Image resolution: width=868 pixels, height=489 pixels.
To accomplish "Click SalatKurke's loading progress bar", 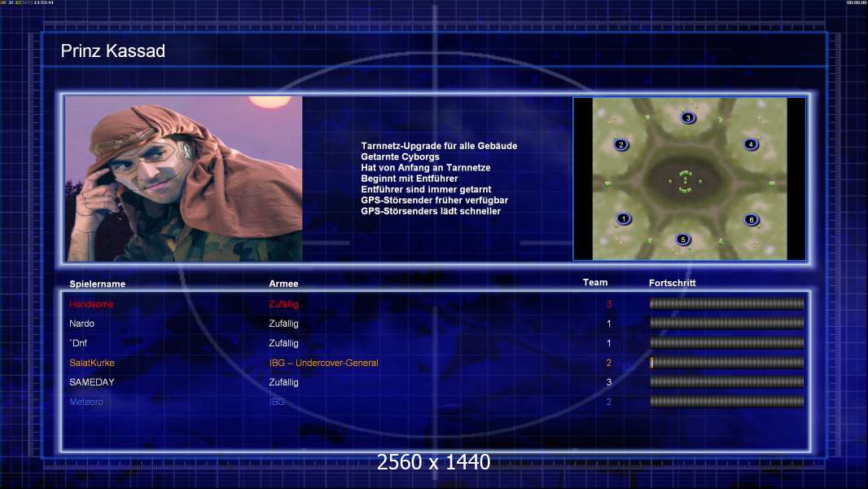I will (x=727, y=363).
